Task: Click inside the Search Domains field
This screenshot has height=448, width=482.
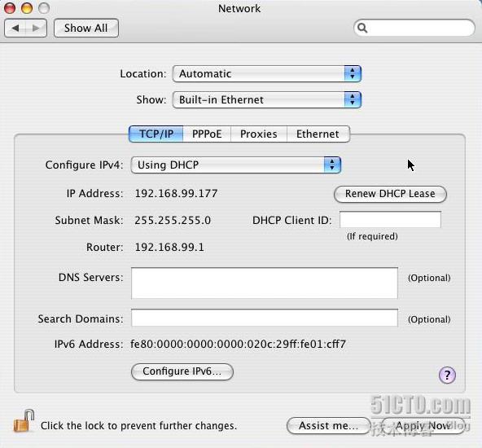Action: [265, 318]
